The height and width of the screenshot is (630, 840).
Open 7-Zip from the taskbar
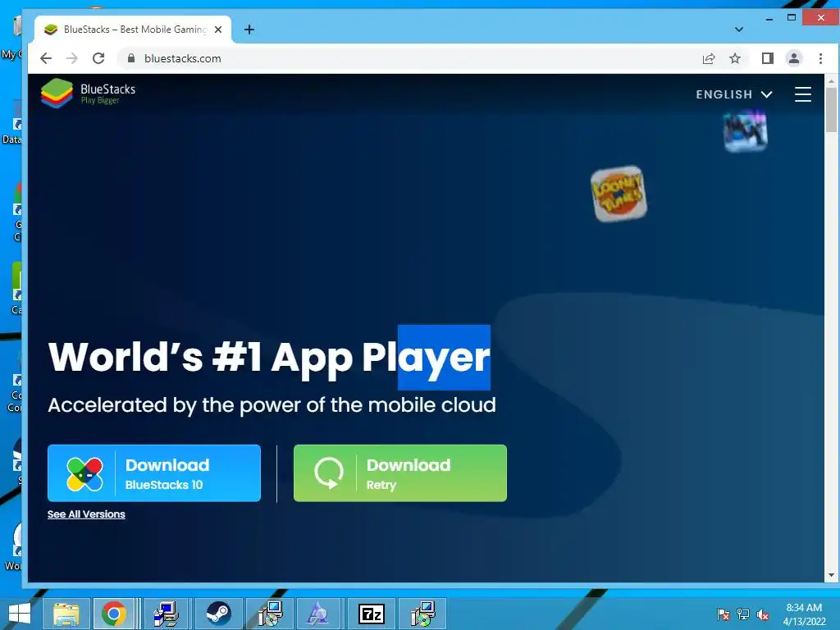point(372,614)
